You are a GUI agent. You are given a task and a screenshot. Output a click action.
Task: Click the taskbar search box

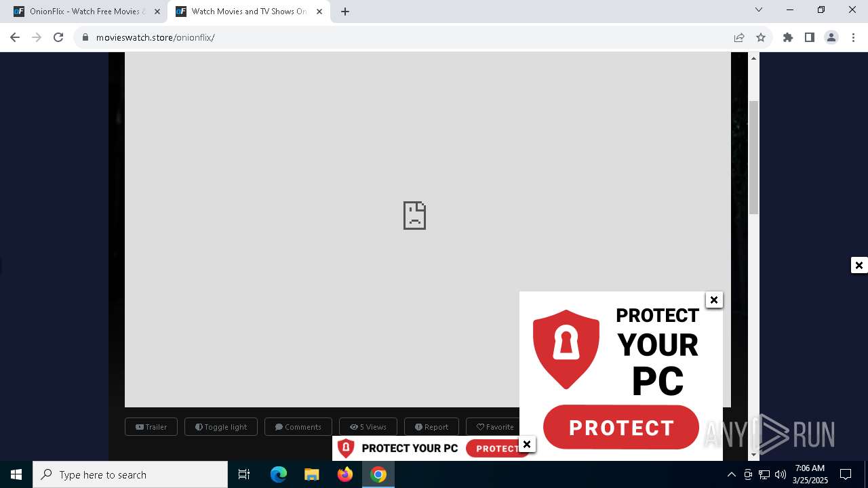[x=130, y=474]
